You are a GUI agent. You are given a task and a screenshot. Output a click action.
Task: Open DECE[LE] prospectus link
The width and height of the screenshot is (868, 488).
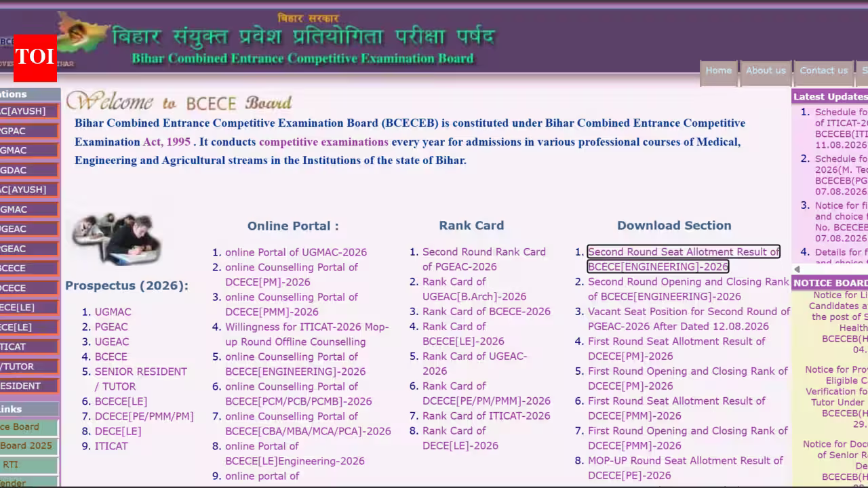click(x=118, y=431)
